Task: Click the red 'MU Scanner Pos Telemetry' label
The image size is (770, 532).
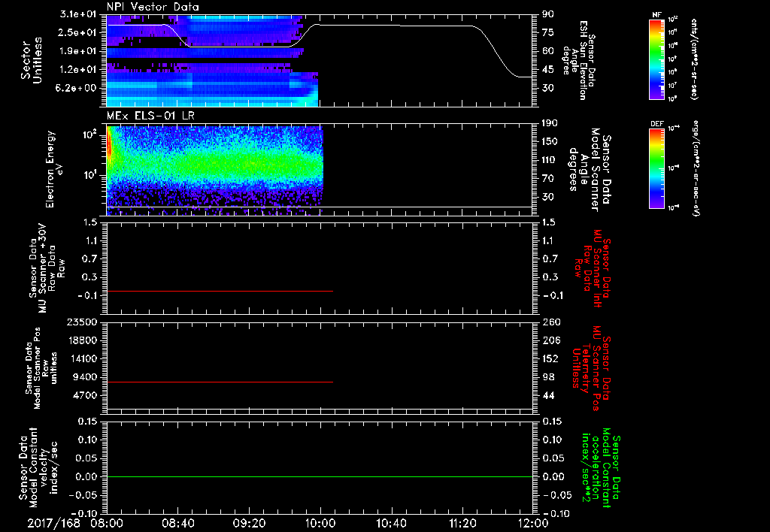Action: click(x=591, y=368)
